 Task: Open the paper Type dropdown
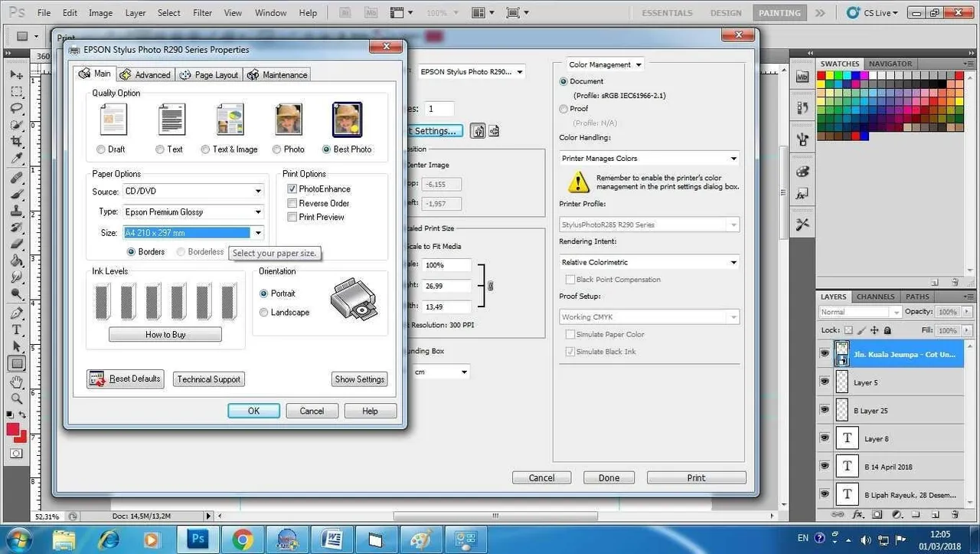click(258, 211)
